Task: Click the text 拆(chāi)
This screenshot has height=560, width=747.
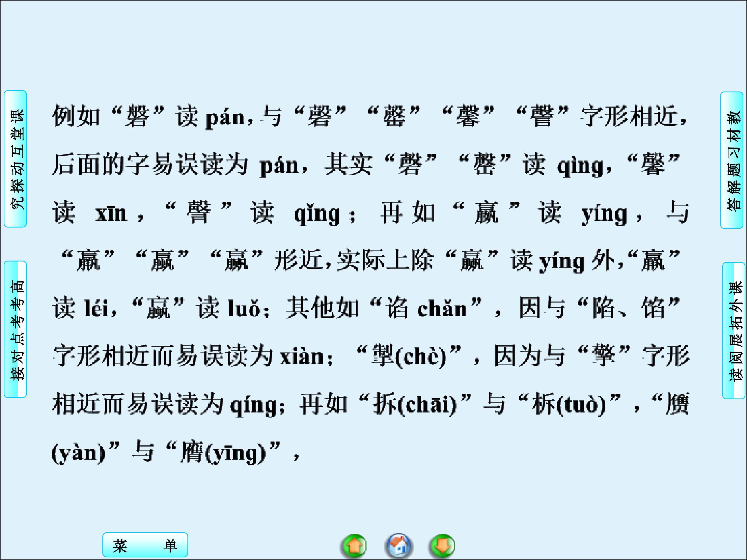Action: pyautogui.click(x=415, y=404)
